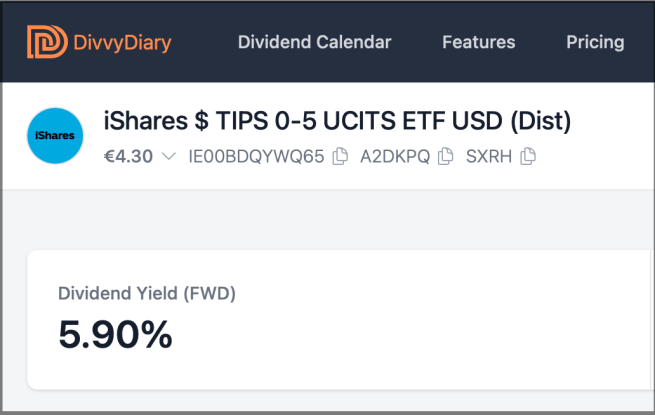This screenshot has height=415, width=655.
Task: Click the Dividend Yield (FWD) label
Action: 147,293
